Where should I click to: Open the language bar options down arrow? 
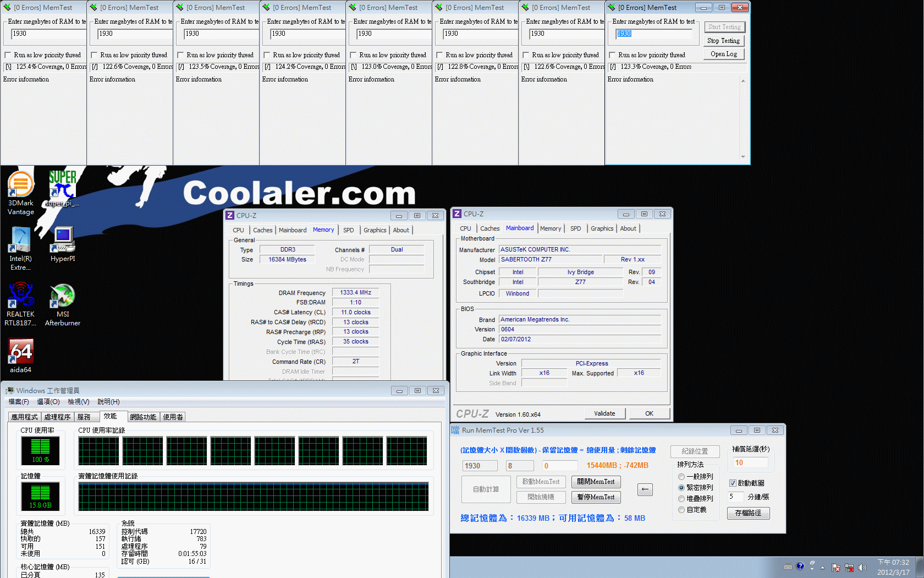812,570
